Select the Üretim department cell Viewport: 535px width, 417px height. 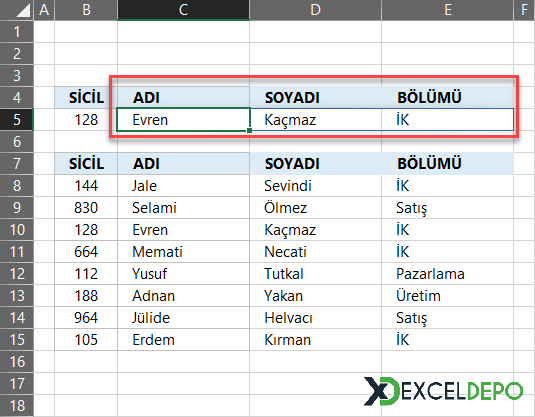tap(447, 296)
